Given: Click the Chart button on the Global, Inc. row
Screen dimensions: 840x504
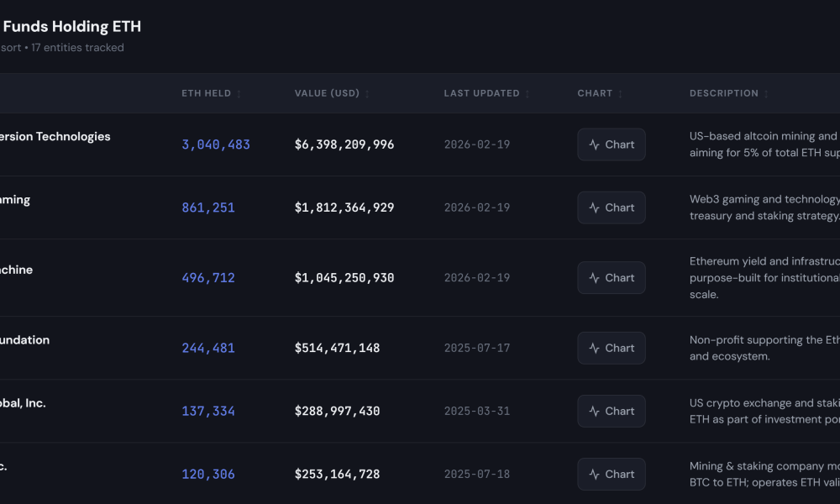Looking at the screenshot, I should (611, 410).
